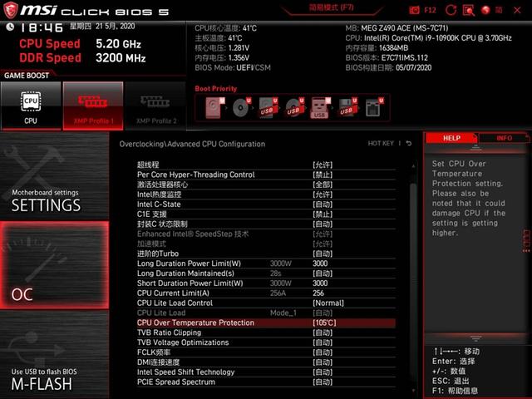Change CPU Lite Load Control Normal value

[328, 303]
